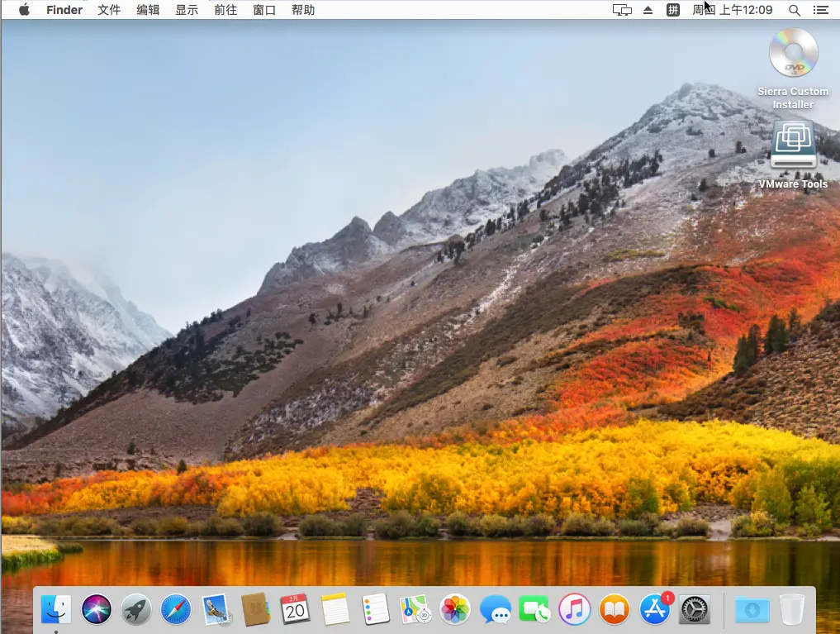Click the eject icon in menu bar

point(648,10)
